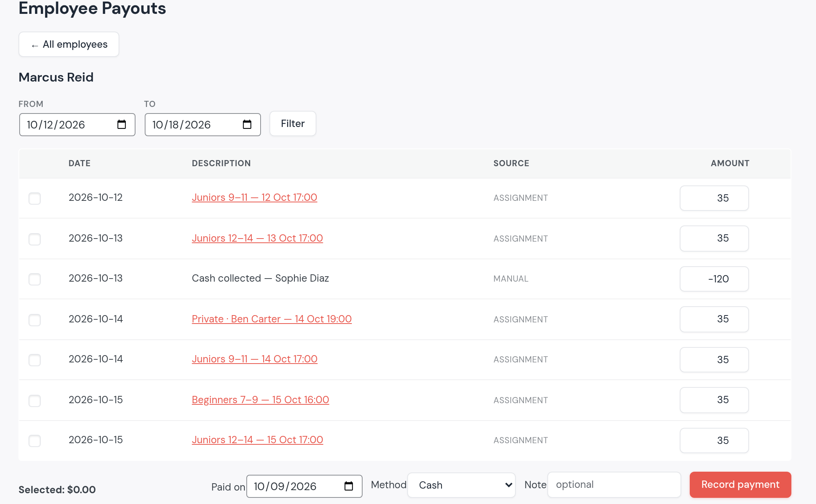Open Juniors 12–14 — 13 Oct 17:00 link
816x504 pixels.
[257, 238]
